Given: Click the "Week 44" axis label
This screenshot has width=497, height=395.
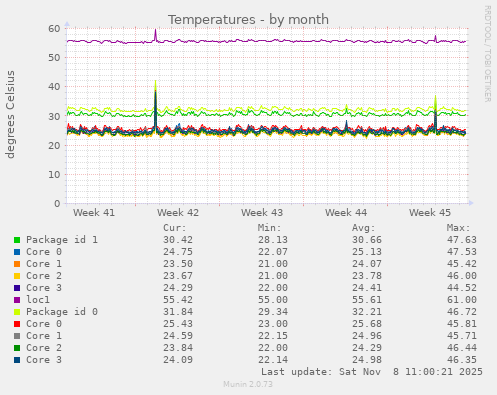Looking at the screenshot, I should point(346,213).
